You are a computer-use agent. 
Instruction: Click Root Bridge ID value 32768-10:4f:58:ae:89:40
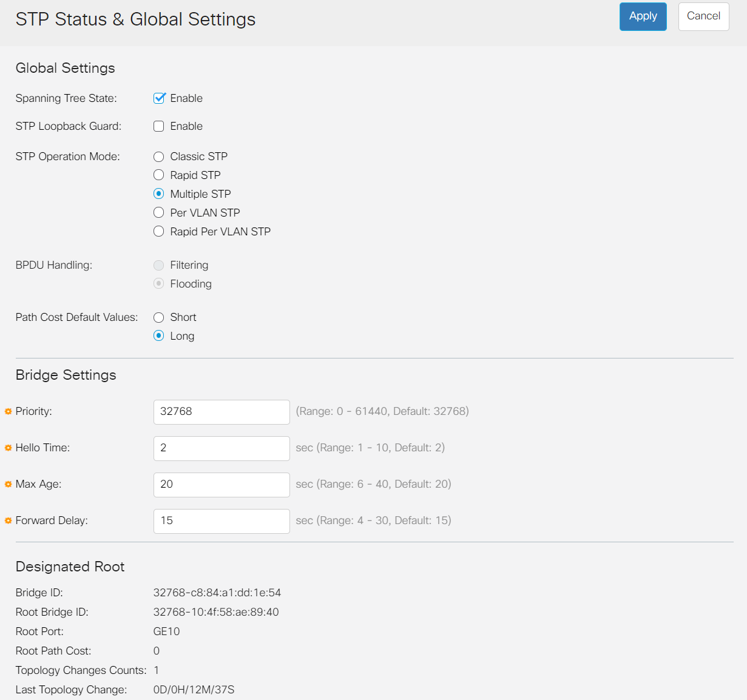[216, 612]
